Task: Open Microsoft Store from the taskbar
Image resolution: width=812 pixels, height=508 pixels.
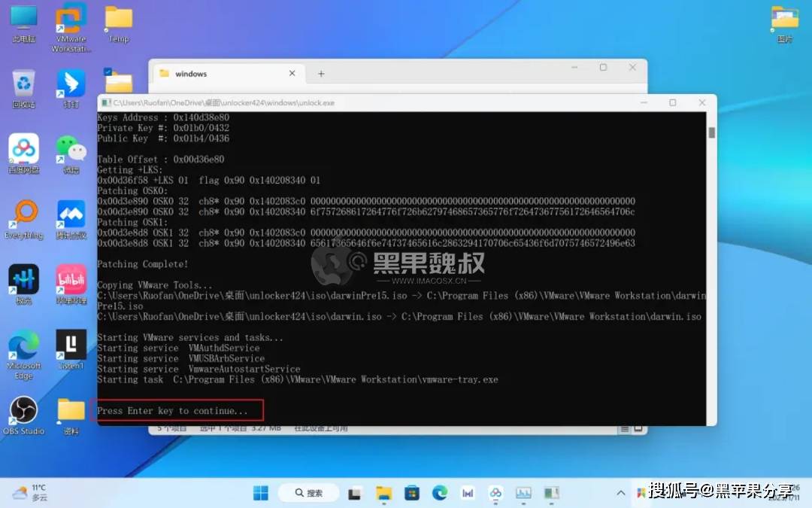Action: 412,493
